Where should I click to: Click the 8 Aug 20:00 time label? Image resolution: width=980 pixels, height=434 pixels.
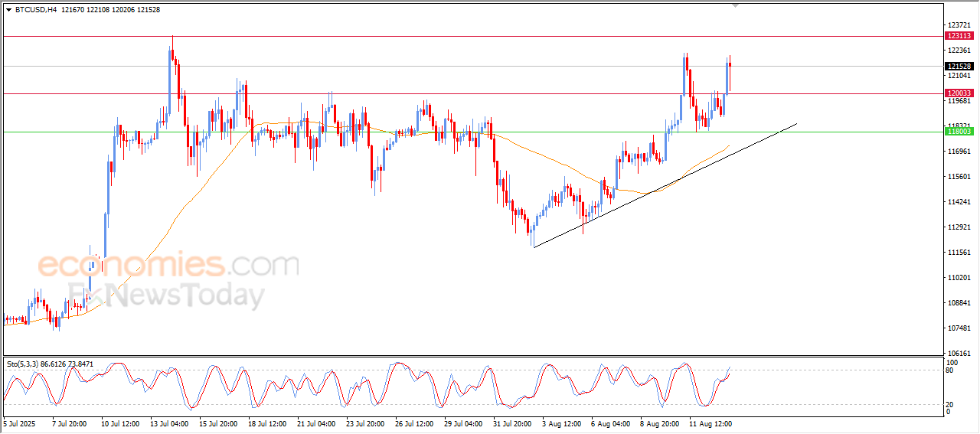click(659, 423)
